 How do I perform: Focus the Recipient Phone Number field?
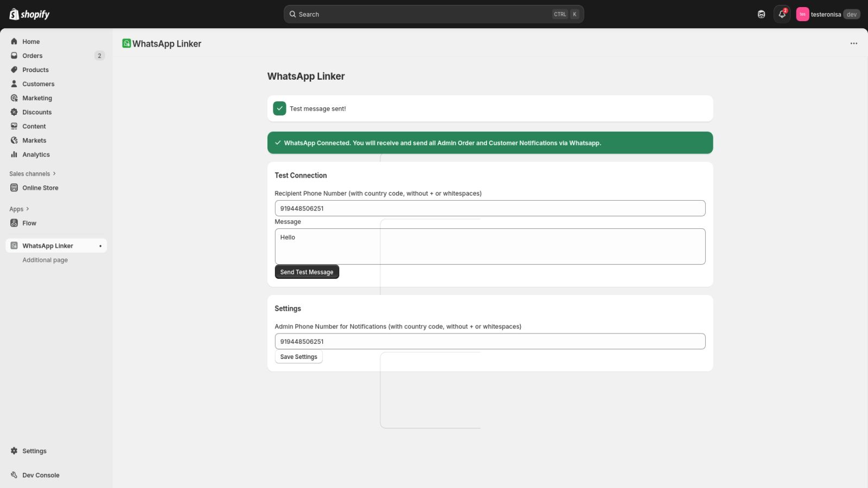click(x=489, y=209)
